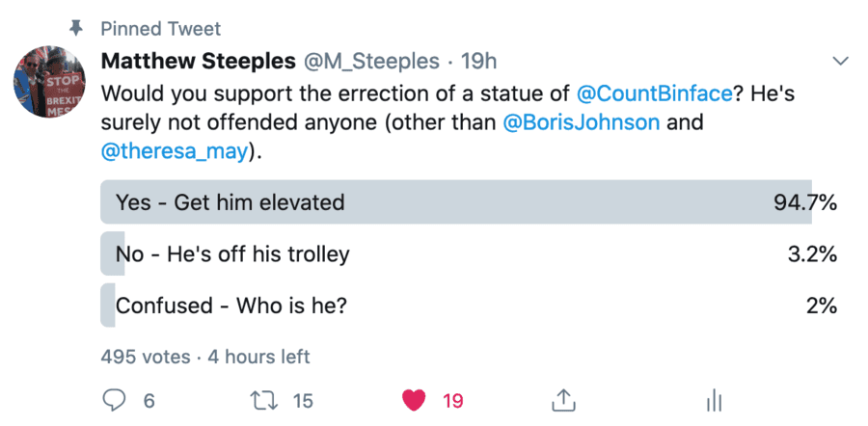Open the 19h tweet timestamp
This screenshot has width=868, height=426.
click(x=479, y=62)
